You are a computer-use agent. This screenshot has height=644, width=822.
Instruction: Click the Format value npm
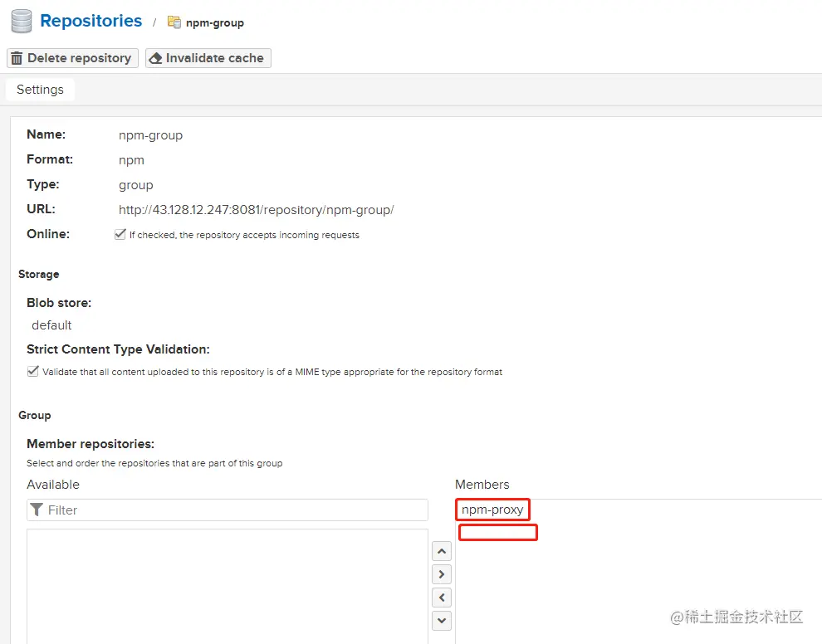(131, 160)
